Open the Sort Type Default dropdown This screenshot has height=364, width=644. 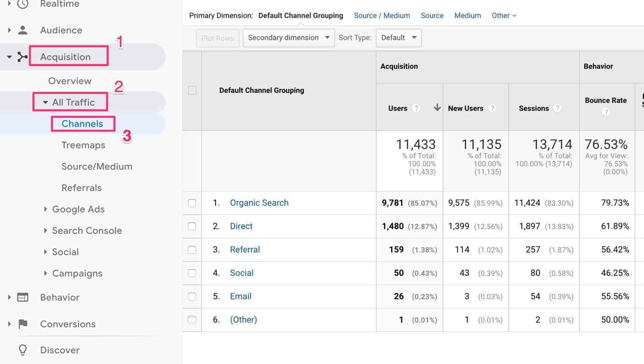point(398,38)
